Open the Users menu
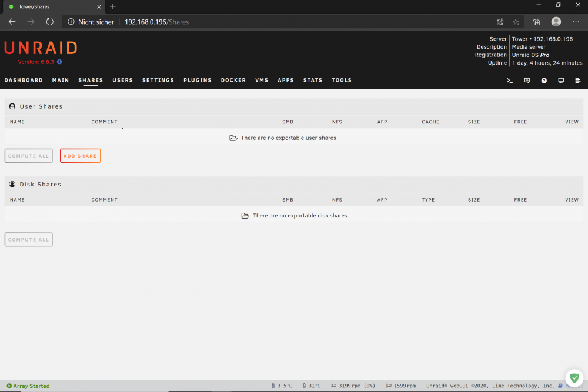Viewport: 588px width, 392px height. click(123, 80)
